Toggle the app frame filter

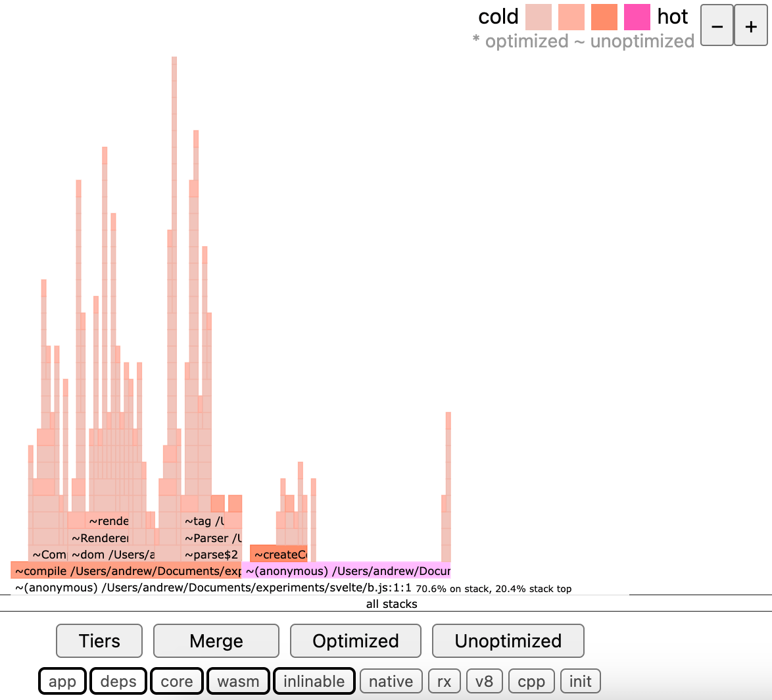pyautogui.click(x=62, y=681)
